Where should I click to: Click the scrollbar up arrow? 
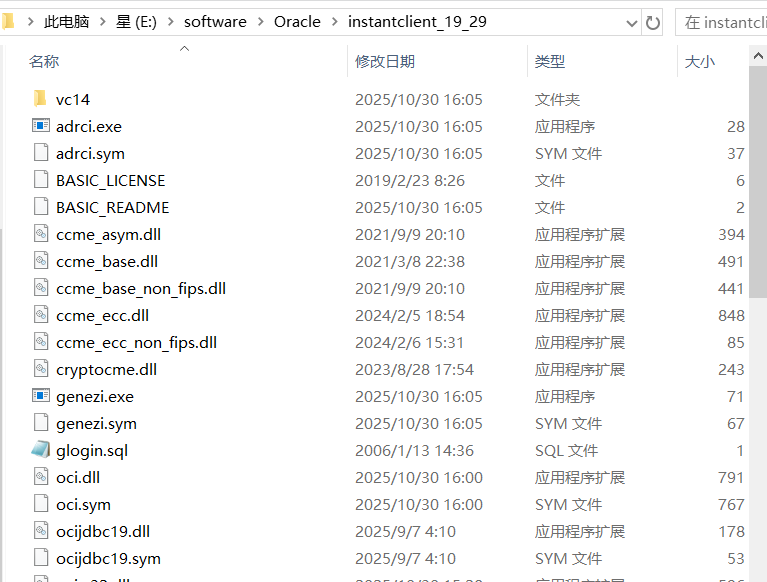click(758, 56)
